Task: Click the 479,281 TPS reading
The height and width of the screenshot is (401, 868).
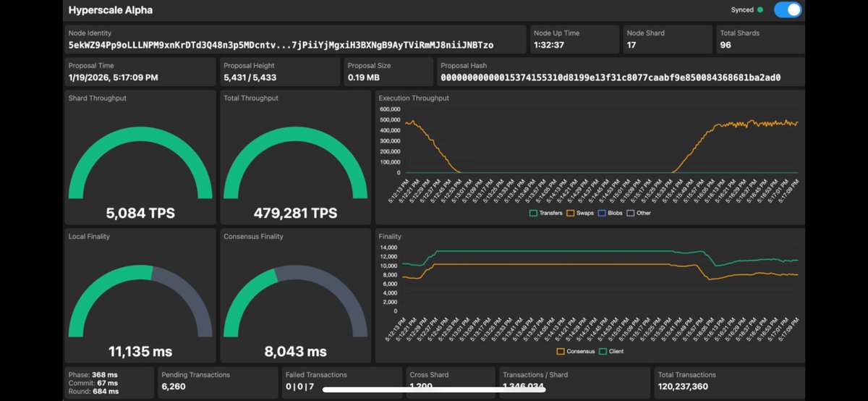Action: coord(296,214)
